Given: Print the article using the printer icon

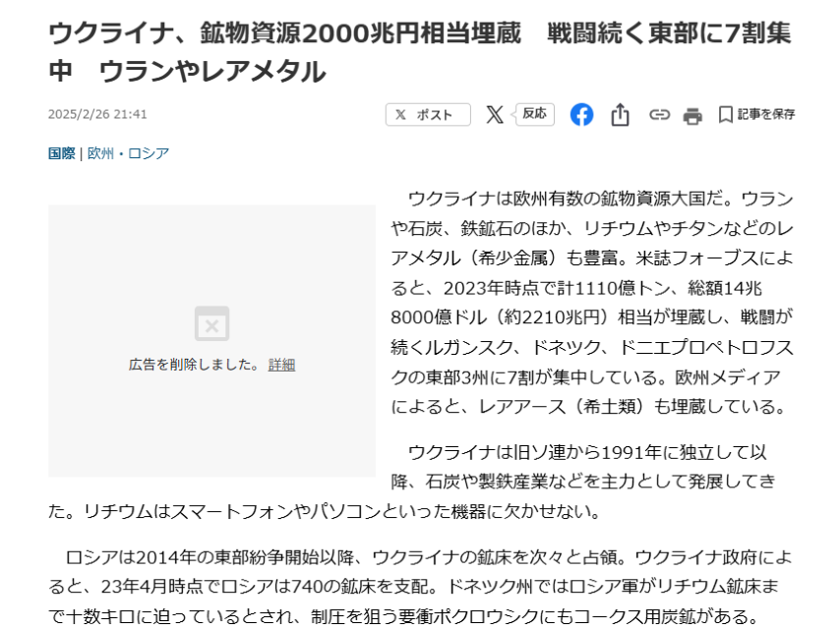Looking at the screenshot, I should [692, 115].
